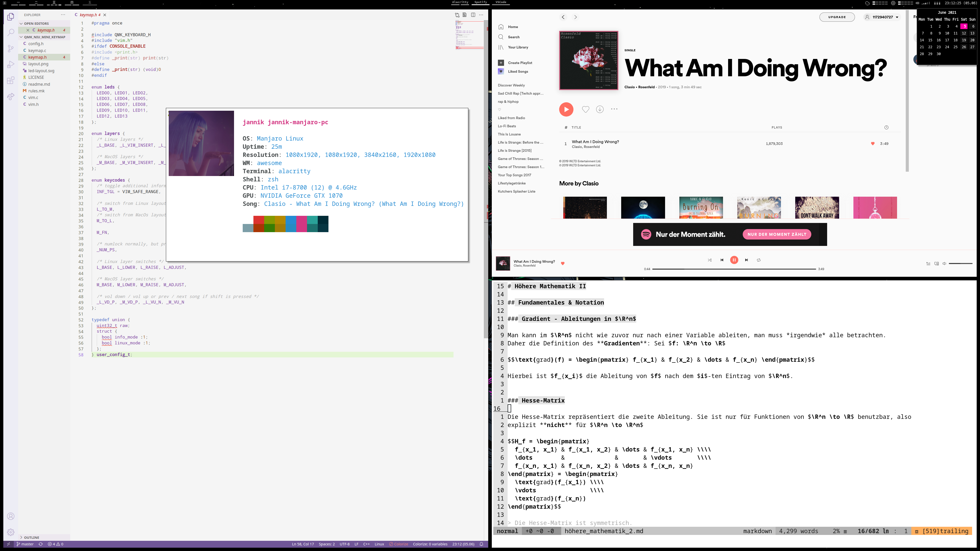Image resolution: width=980 pixels, height=551 pixels.
Task: Open Burning On album thumbnail
Action: [701, 208]
